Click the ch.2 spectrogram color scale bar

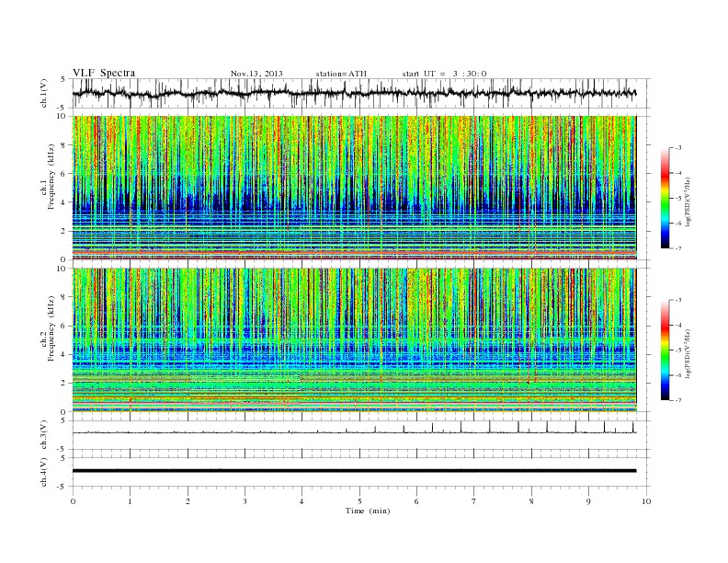(x=665, y=350)
